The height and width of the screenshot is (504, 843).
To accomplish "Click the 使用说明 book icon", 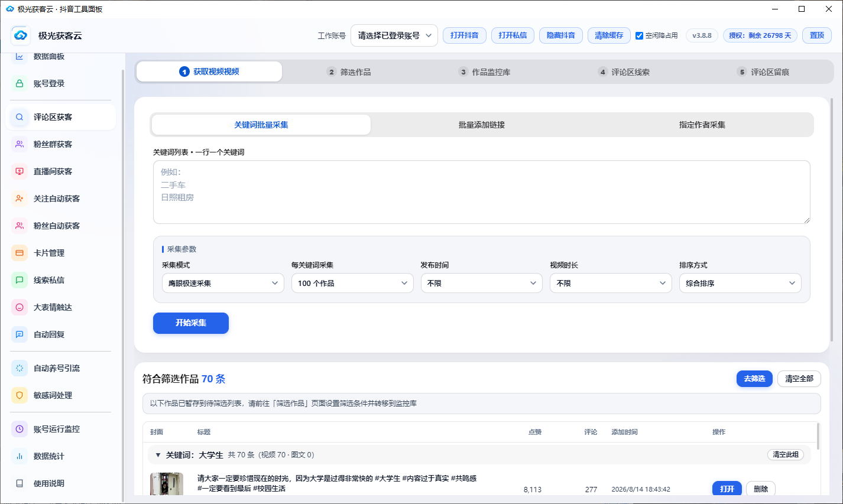I will 20,483.
